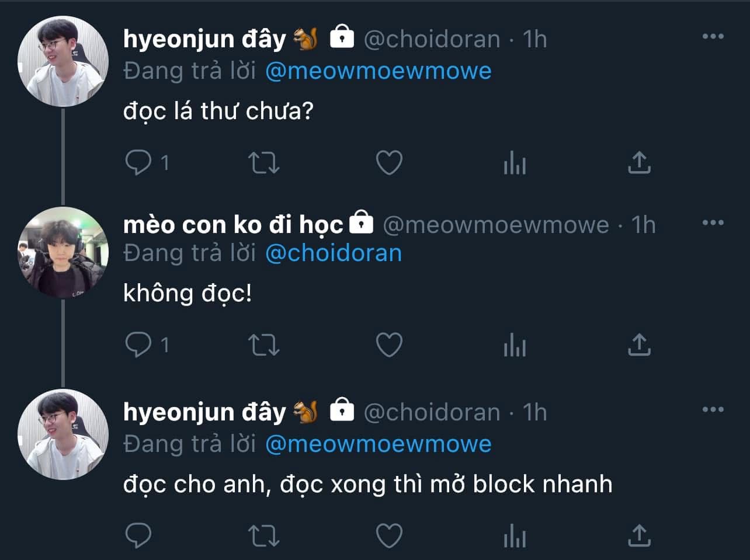
Task: Like the "không đọc!" tweet
Action: click(x=388, y=345)
